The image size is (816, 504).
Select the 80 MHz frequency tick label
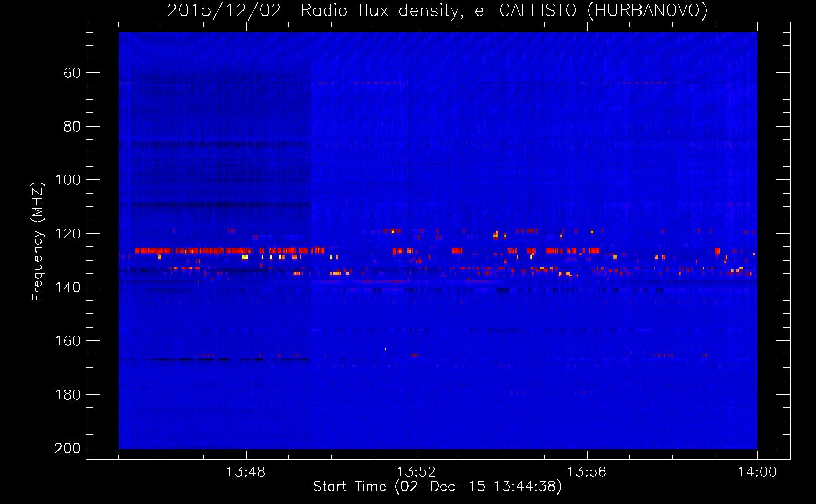pos(72,127)
